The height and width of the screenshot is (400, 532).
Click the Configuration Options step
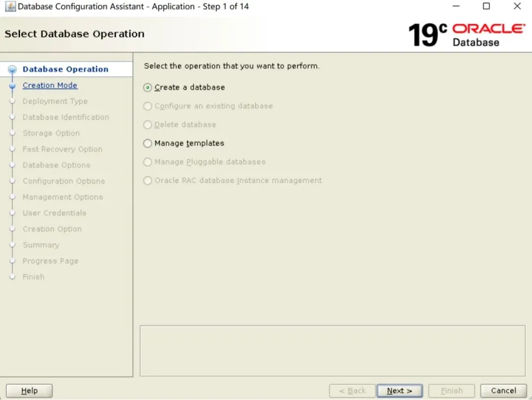click(64, 181)
